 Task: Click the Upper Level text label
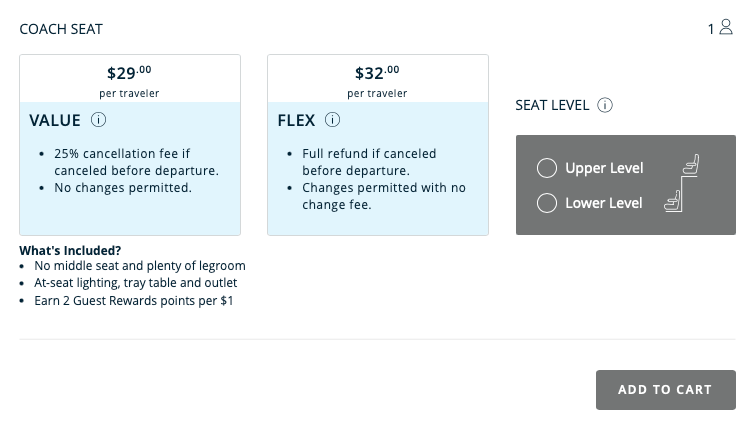click(604, 168)
